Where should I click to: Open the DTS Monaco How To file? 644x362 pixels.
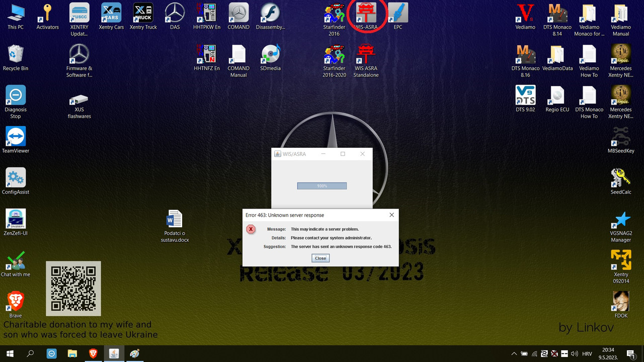[x=589, y=102]
